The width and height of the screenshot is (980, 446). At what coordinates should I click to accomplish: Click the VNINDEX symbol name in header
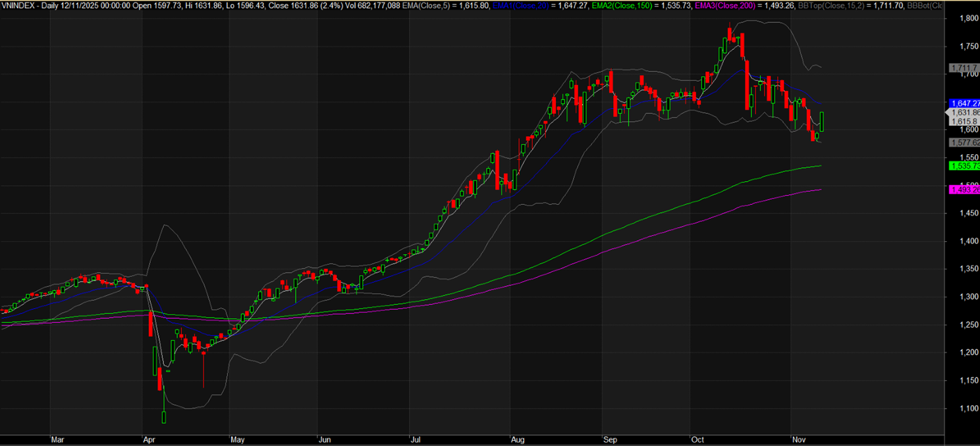click(x=16, y=5)
